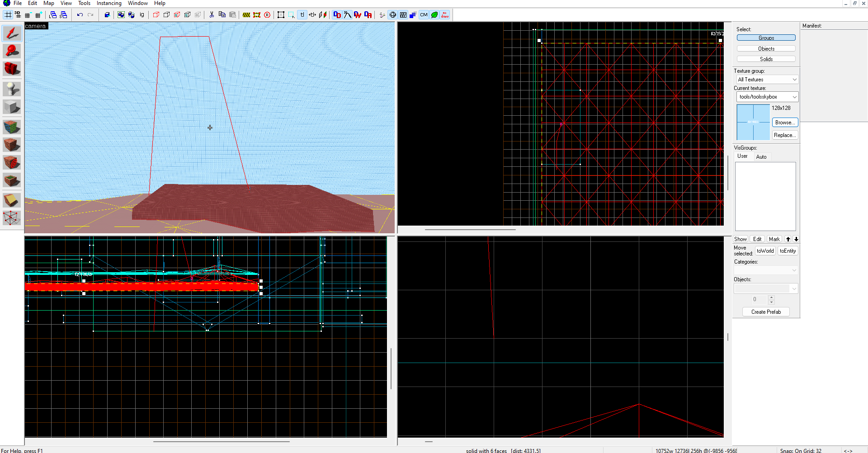Select the Vertex manipulation tool
The width and height of the screenshot is (868, 453).
(x=12, y=218)
